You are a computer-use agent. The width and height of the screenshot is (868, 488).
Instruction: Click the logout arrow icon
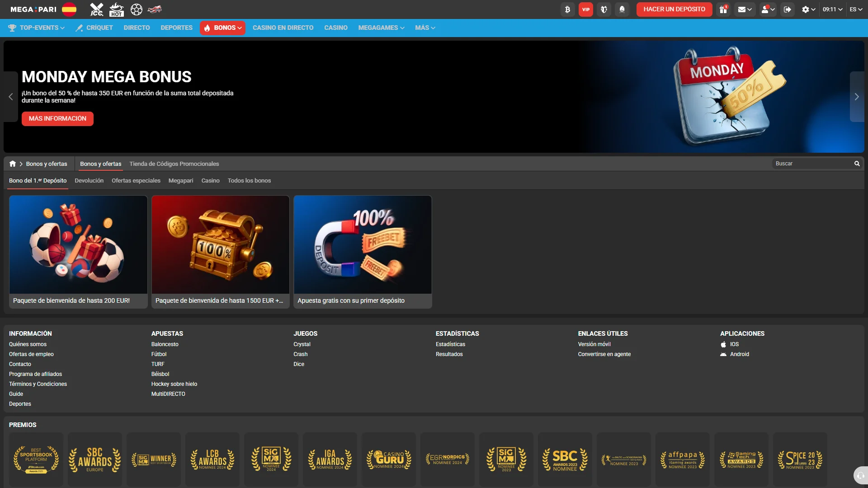[787, 9]
